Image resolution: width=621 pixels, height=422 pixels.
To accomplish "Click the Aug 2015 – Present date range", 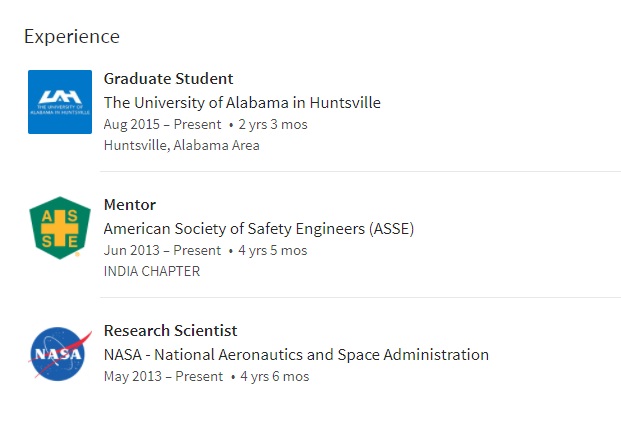I will coord(162,124).
